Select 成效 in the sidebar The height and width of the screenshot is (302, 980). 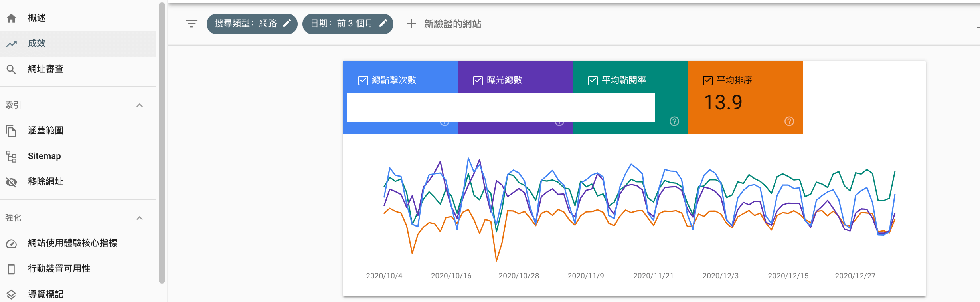point(78,44)
